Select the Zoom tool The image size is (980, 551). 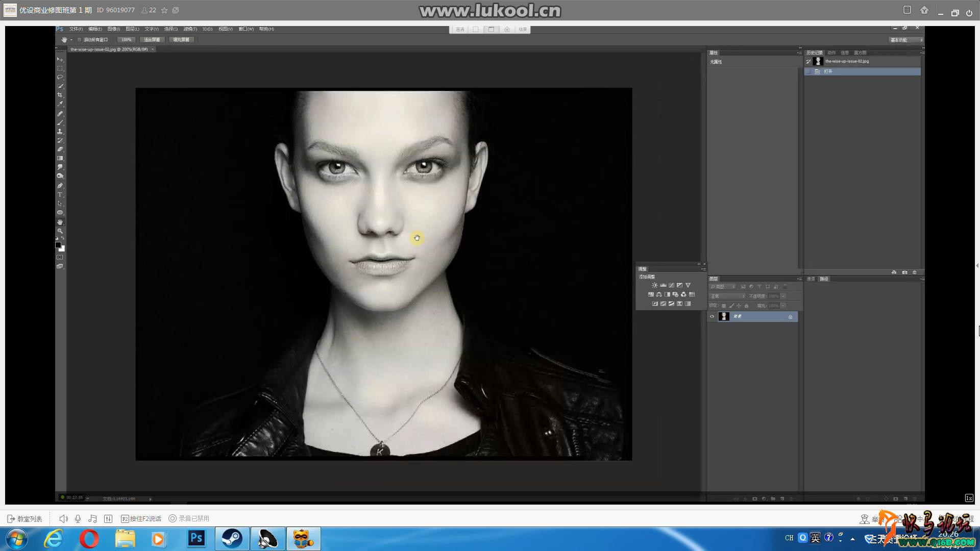(x=60, y=231)
